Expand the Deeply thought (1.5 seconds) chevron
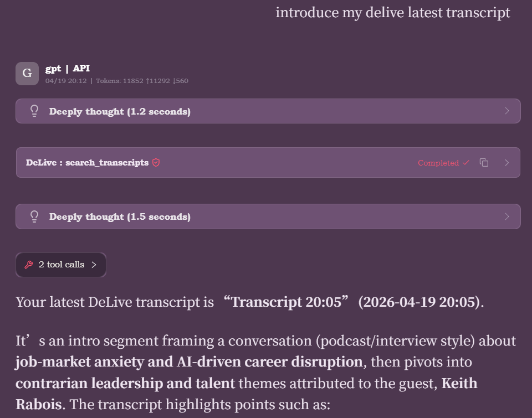The image size is (532, 418). (x=507, y=216)
